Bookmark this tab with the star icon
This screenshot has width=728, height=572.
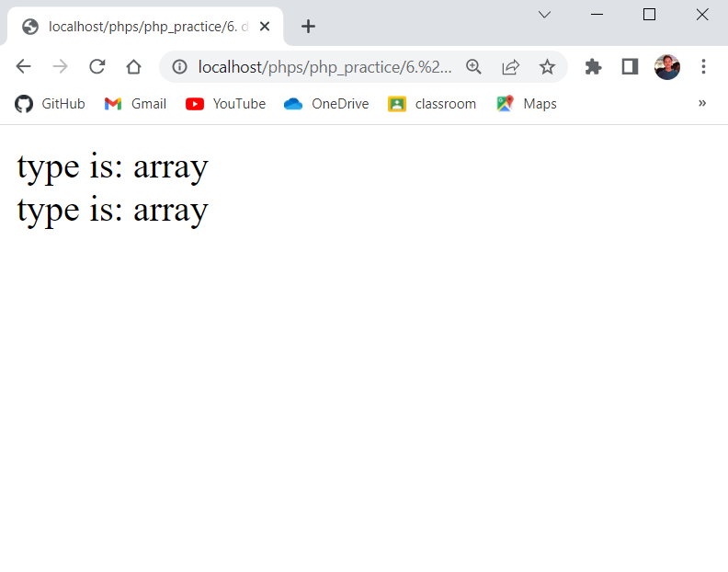coord(547,66)
